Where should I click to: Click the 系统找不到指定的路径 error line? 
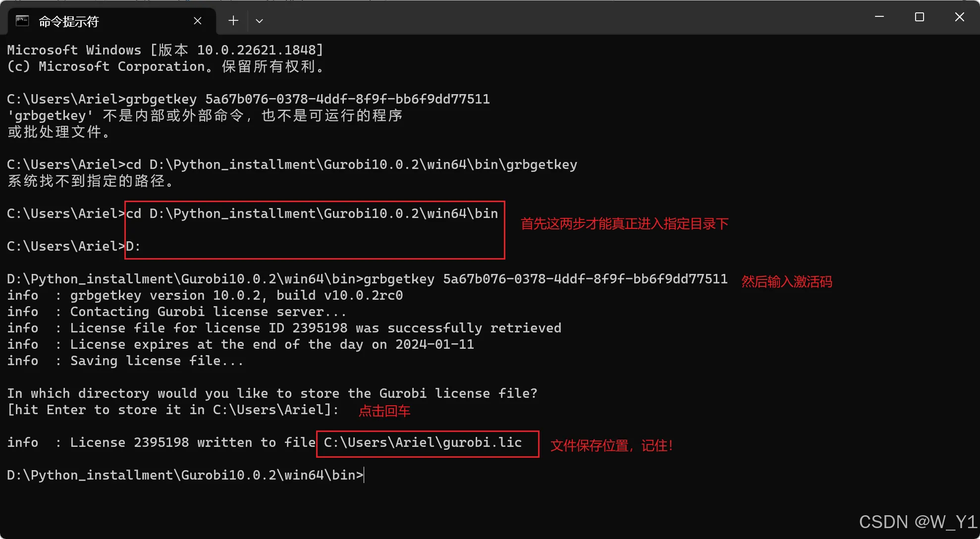[90, 181]
